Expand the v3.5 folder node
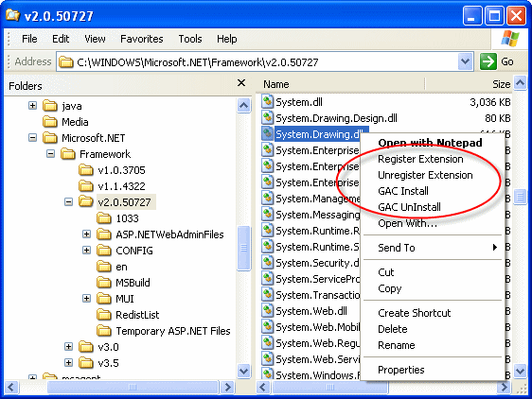 coord(68,363)
